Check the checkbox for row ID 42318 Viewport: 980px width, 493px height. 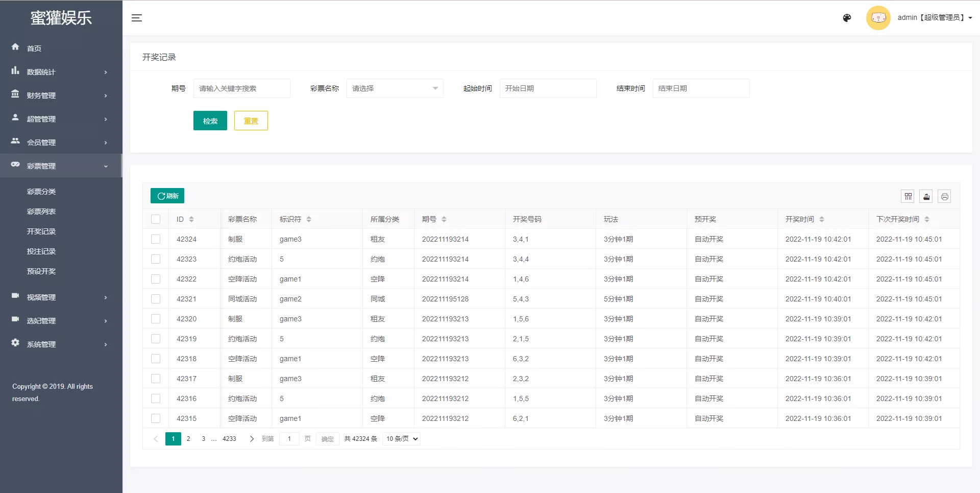(156, 358)
